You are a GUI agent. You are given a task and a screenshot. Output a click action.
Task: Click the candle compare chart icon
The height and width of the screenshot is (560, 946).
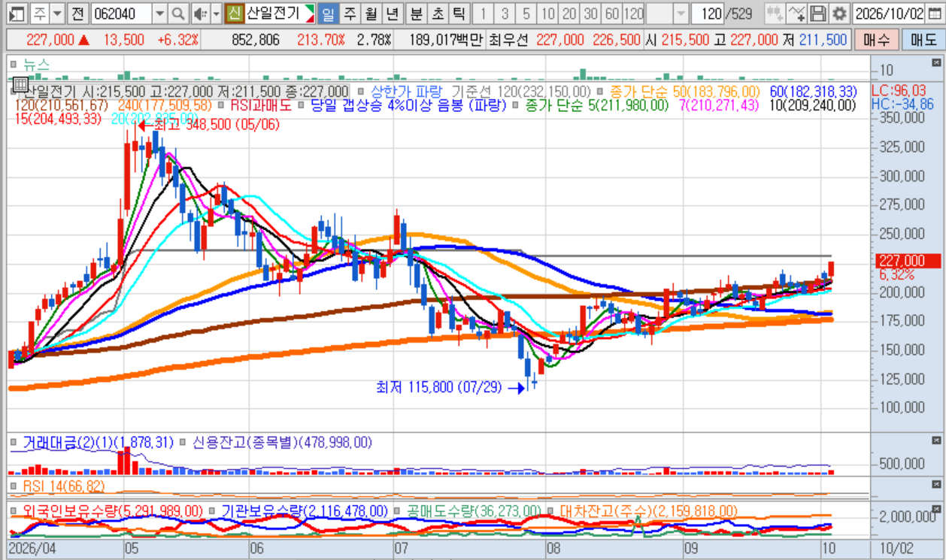775,14
